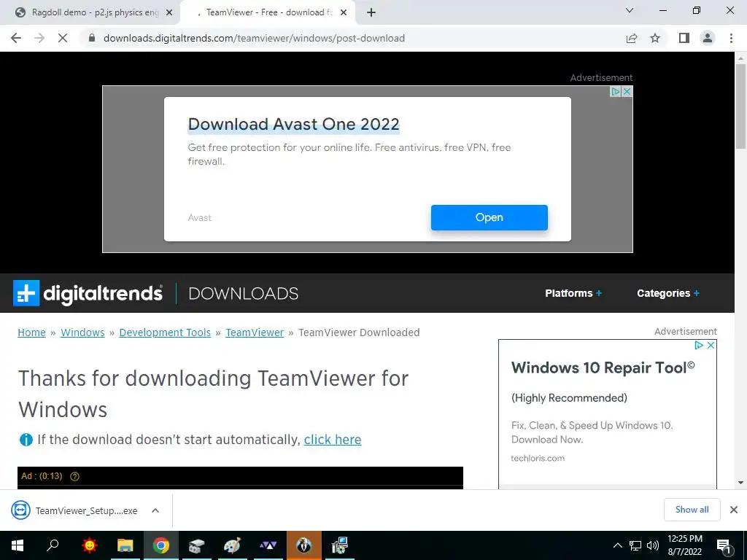Viewport: 747px width, 560px height.
Task: Open the Chrome profile avatar
Action: click(708, 38)
